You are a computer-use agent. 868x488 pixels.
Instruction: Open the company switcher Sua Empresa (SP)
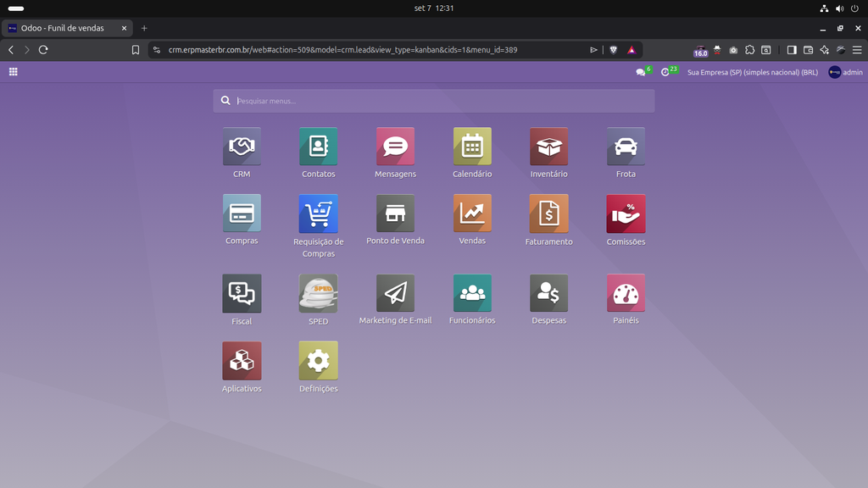point(753,73)
